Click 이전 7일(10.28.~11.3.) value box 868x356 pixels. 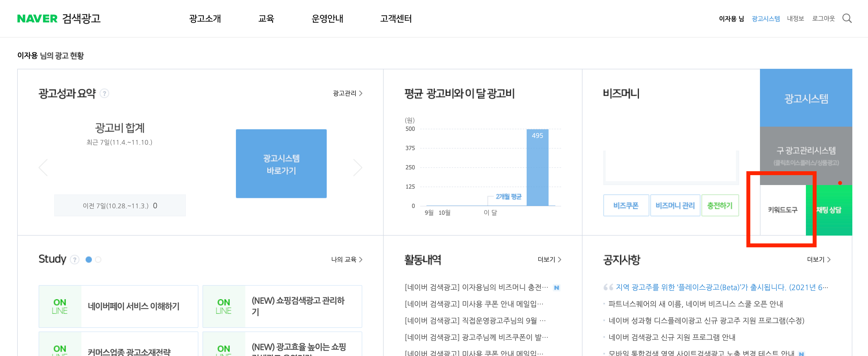[x=120, y=205]
